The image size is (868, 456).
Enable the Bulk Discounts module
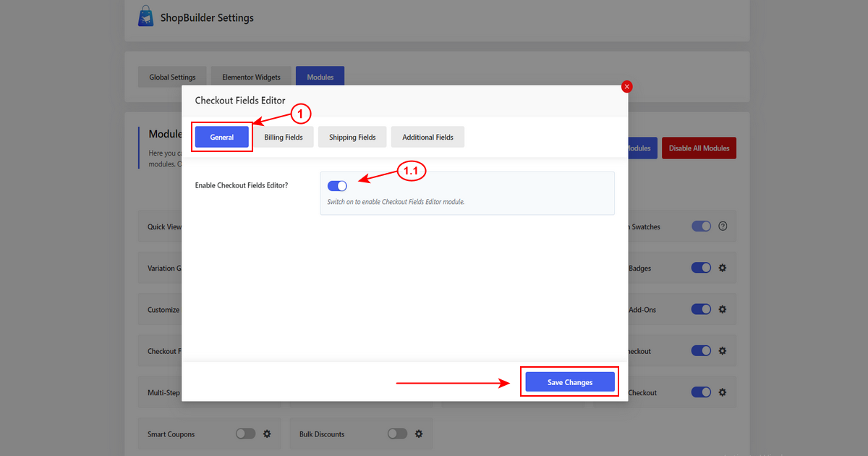pyautogui.click(x=397, y=434)
